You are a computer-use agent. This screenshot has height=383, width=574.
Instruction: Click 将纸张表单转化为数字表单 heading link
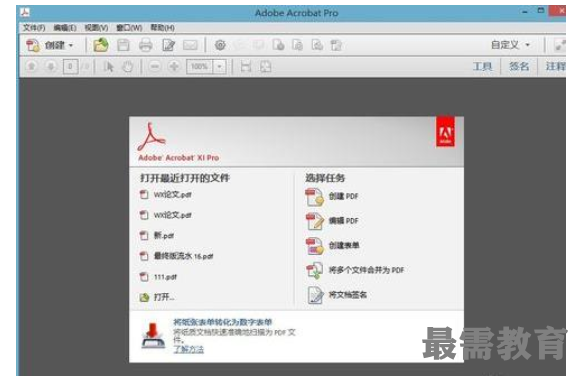tap(223, 322)
